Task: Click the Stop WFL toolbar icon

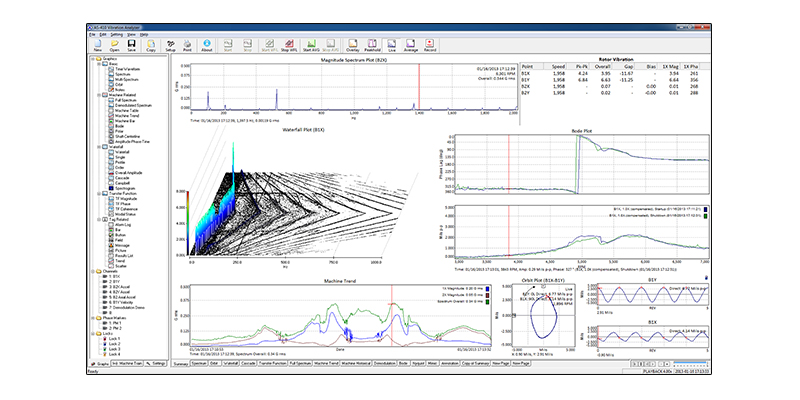Action: 289,45
